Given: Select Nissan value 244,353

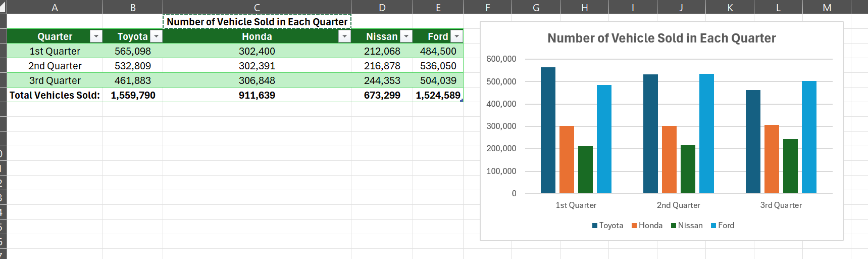Looking at the screenshot, I should 382,80.
